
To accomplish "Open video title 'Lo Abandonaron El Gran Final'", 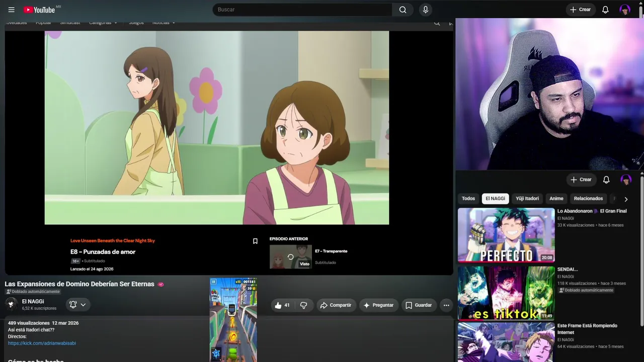I will pyautogui.click(x=592, y=211).
